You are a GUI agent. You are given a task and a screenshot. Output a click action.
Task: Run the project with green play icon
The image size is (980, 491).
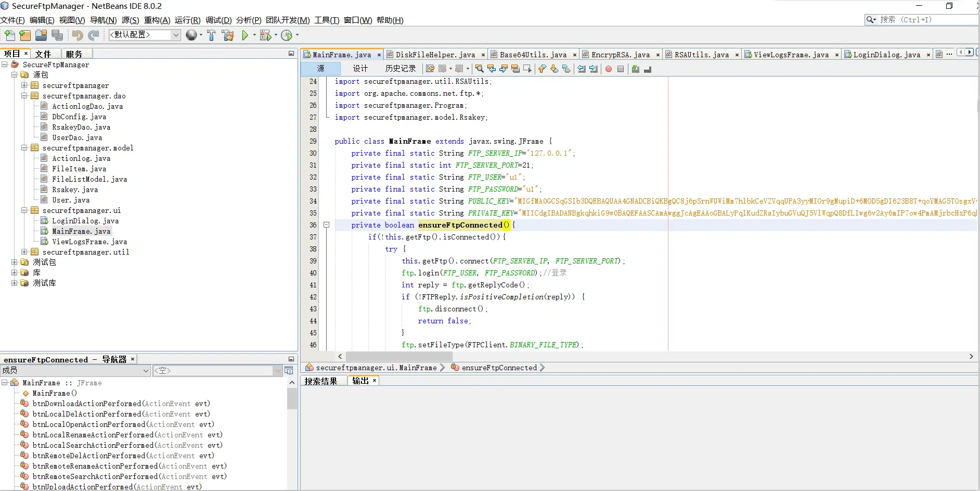[x=245, y=35]
